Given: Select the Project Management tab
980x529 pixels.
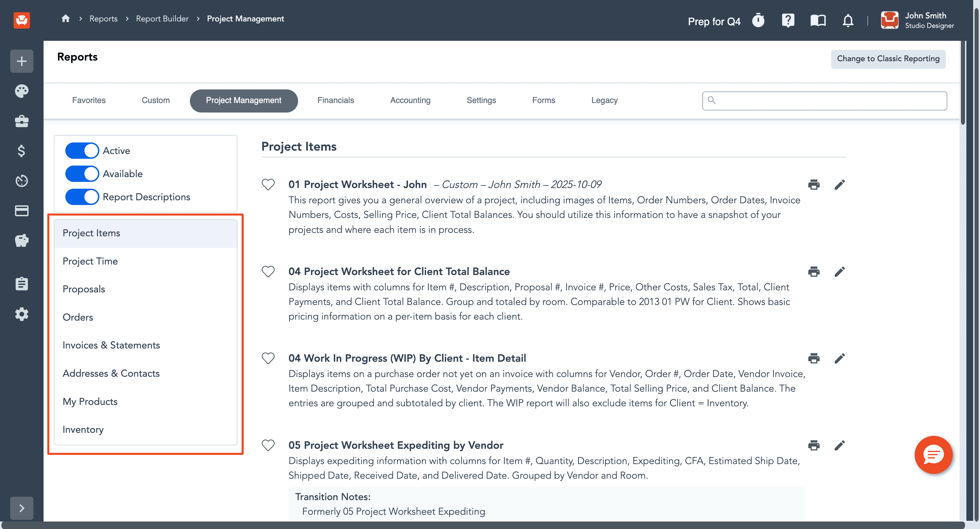Looking at the screenshot, I should coord(244,101).
